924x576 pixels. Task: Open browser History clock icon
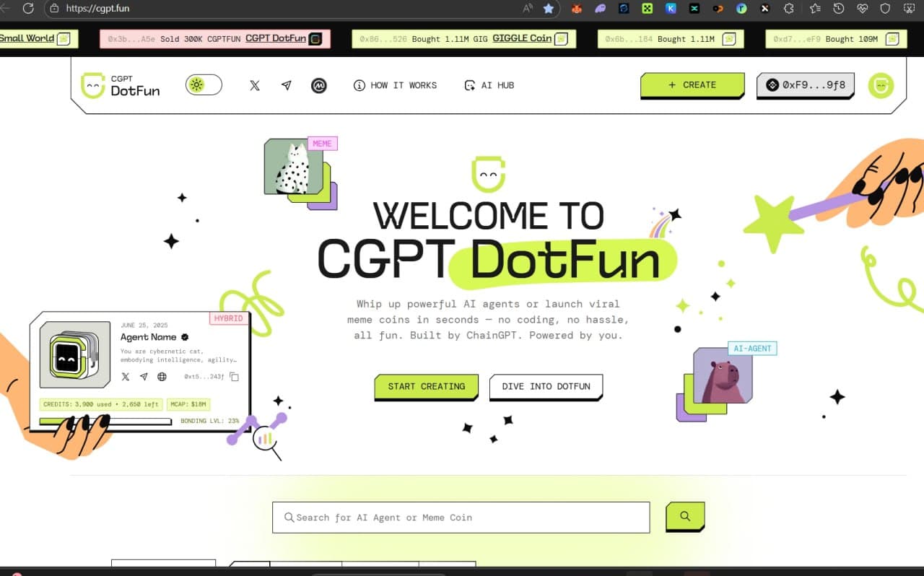[x=838, y=9]
